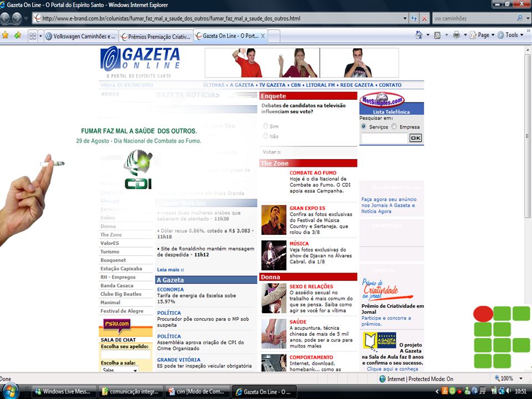Screen dimensions: 532x399
Task: Switch to Prêmios Premiação Criativ tab
Action: pyautogui.click(x=156, y=37)
